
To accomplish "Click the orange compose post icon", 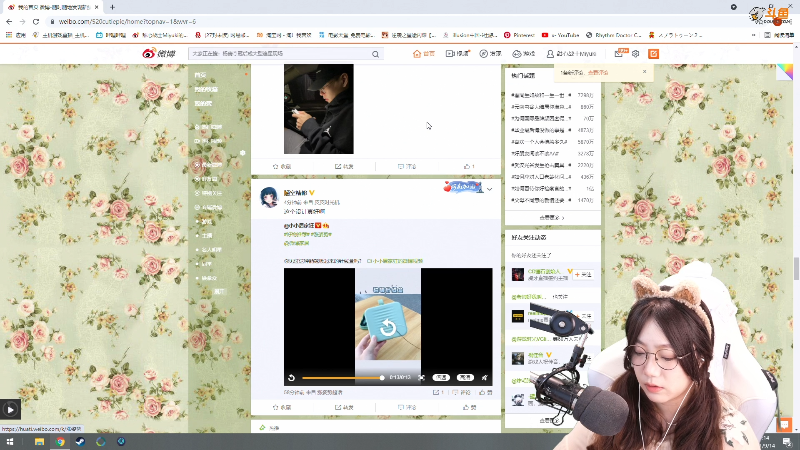I will (x=653, y=54).
